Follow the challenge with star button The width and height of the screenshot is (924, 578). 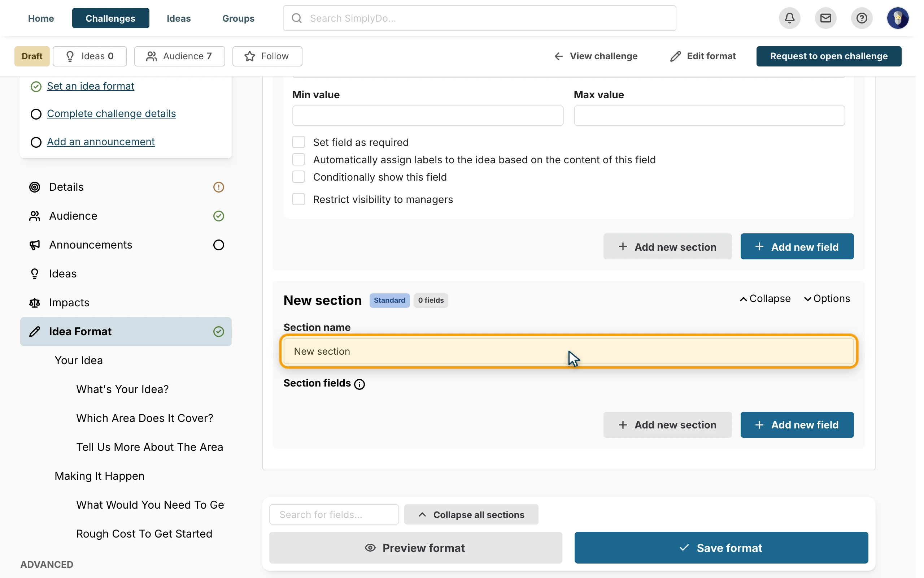pyautogui.click(x=267, y=56)
